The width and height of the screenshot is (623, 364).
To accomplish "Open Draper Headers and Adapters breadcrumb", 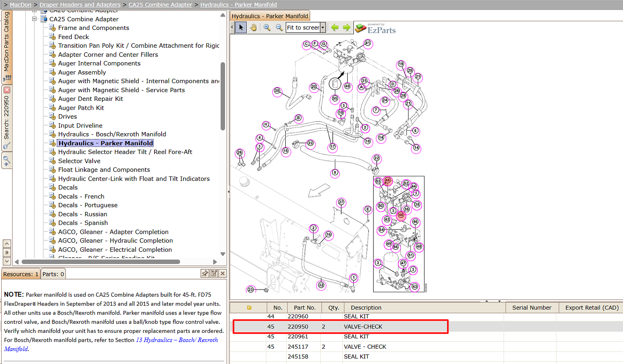I will (x=80, y=5).
